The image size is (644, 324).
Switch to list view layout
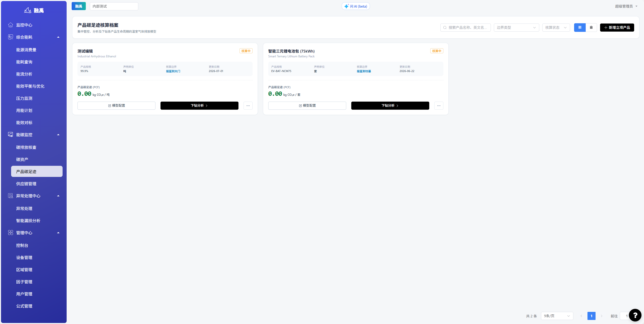[591, 28]
